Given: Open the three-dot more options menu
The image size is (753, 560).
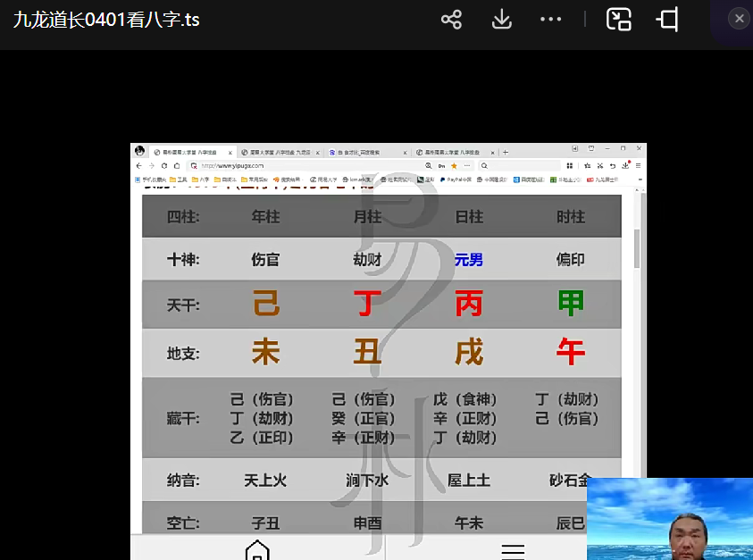Looking at the screenshot, I should pyautogui.click(x=550, y=20).
